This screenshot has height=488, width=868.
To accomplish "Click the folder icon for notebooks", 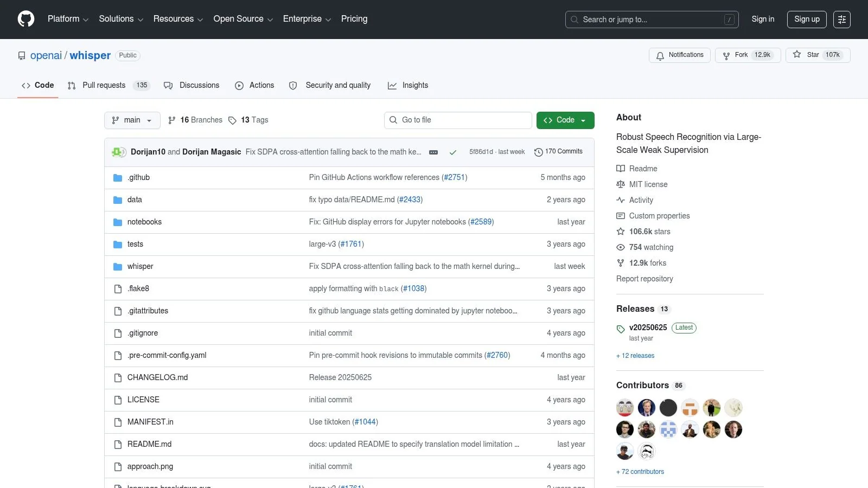I will pyautogui.click(x=118, y=222).
